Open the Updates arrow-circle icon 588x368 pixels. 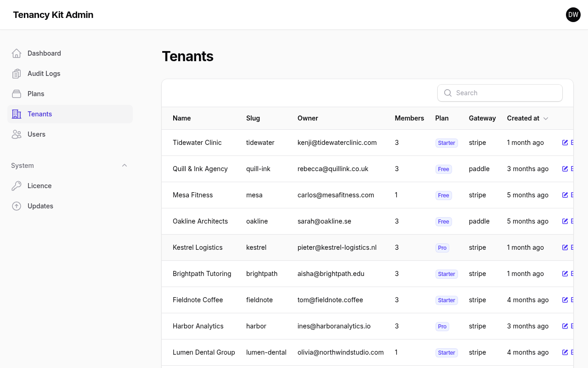coord(17,206)
